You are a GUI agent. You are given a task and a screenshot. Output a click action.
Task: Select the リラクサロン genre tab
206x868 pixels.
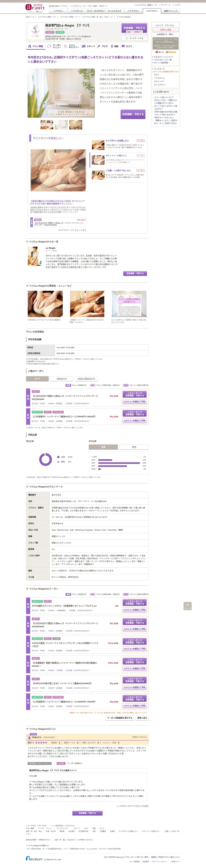(x=133, y=11)
